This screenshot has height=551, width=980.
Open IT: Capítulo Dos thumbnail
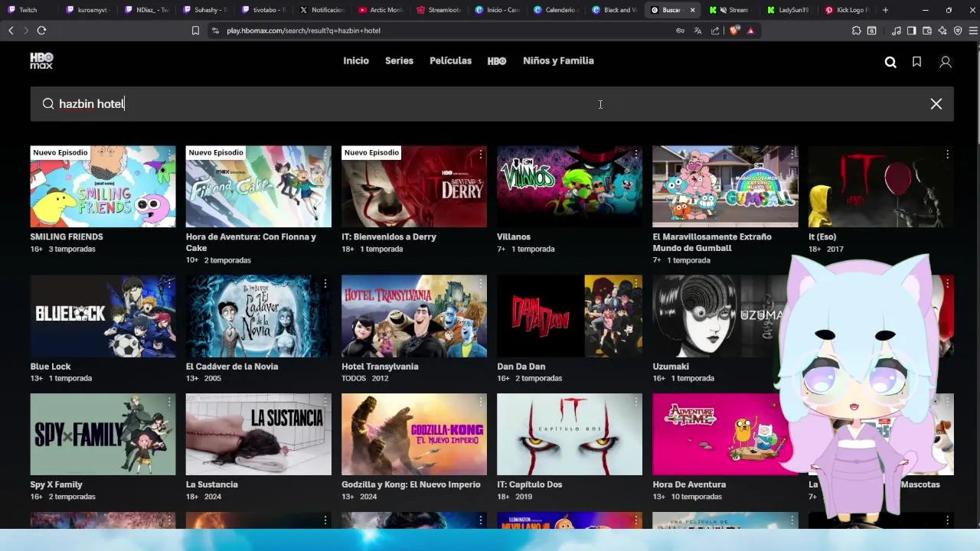click(x=570, y=435)
